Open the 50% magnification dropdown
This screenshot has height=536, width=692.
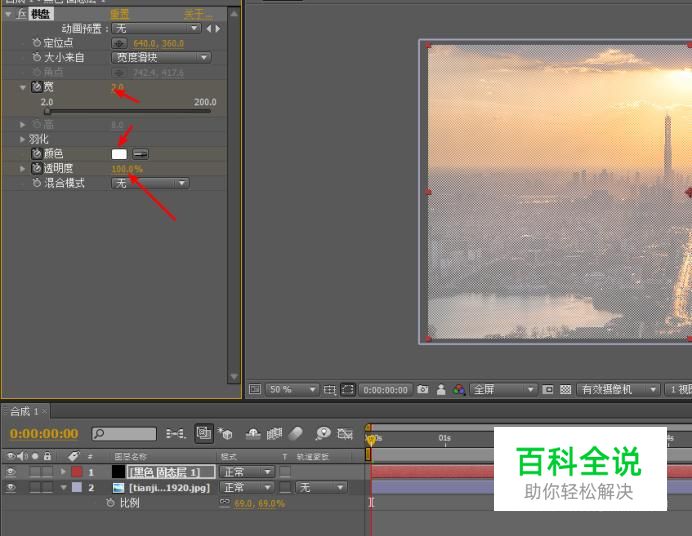point(292,390)
